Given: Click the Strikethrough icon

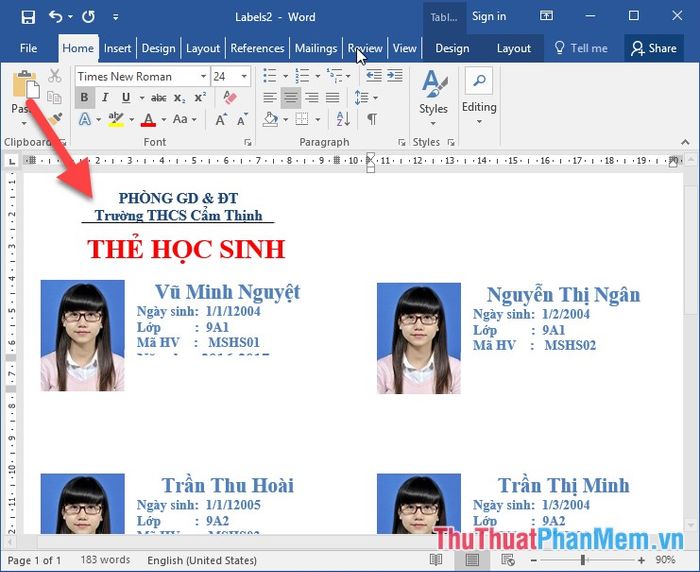Looking at the screenshot, I should tap(158, 98).
